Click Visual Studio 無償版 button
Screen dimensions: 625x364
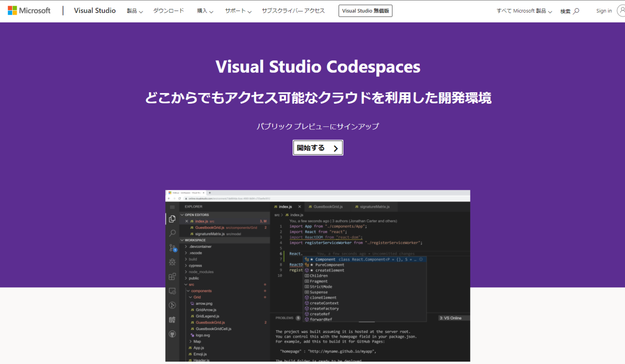tap(365, 11)
